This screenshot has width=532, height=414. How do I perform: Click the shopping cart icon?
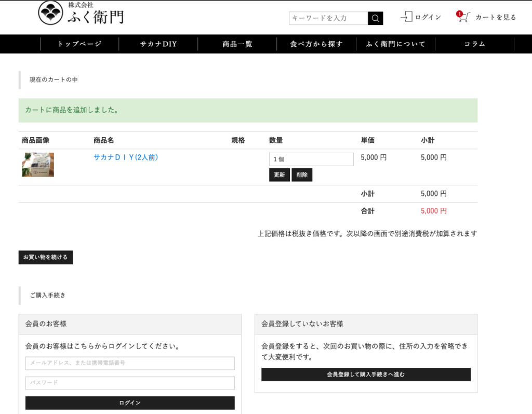point(463,17)
